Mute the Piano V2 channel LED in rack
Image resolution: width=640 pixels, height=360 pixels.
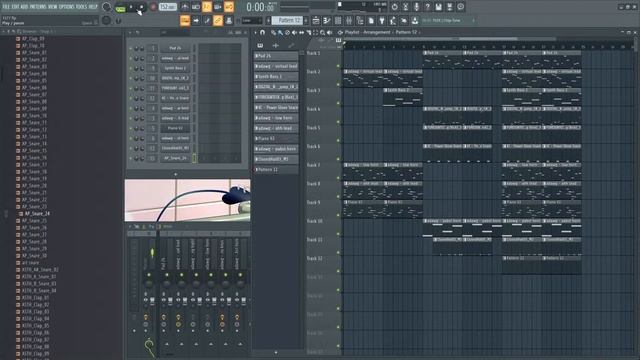(131, 128)
